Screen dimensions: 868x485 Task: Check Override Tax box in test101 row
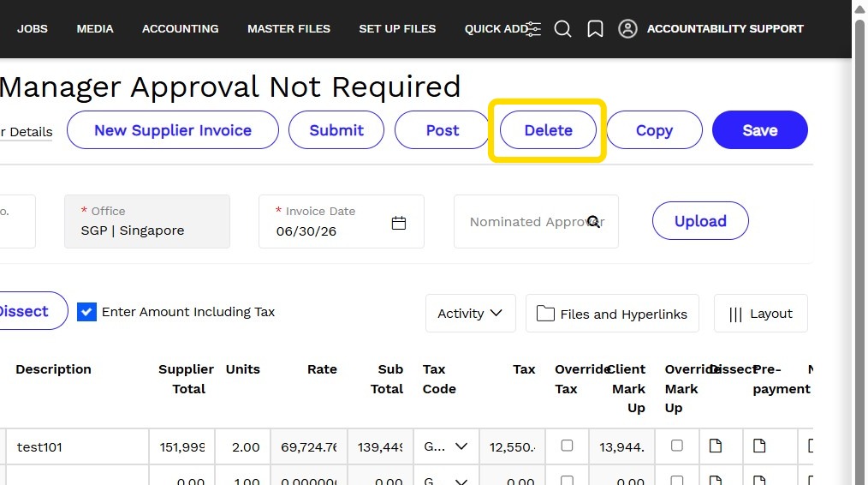pyautogui.click(x=567, y=445)
